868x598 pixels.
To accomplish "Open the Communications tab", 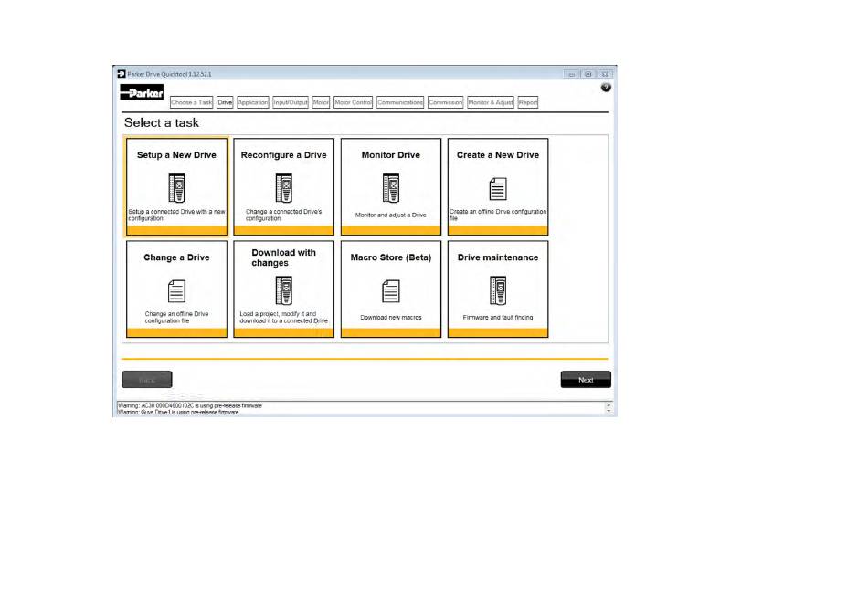I will (400, 102).
